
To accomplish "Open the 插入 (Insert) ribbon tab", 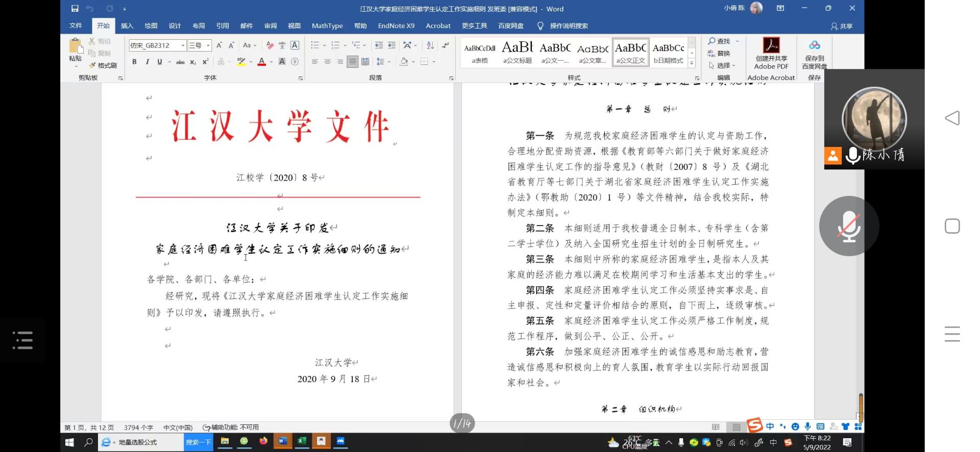I will pos(127,26).
